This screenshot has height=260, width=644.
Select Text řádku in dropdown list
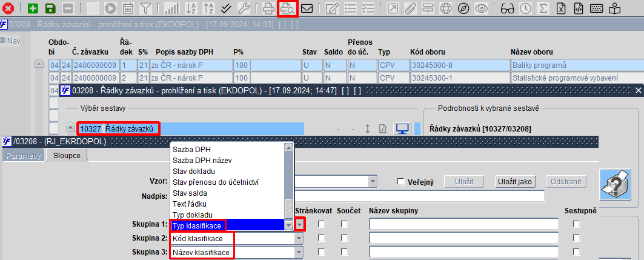point(227,204)
